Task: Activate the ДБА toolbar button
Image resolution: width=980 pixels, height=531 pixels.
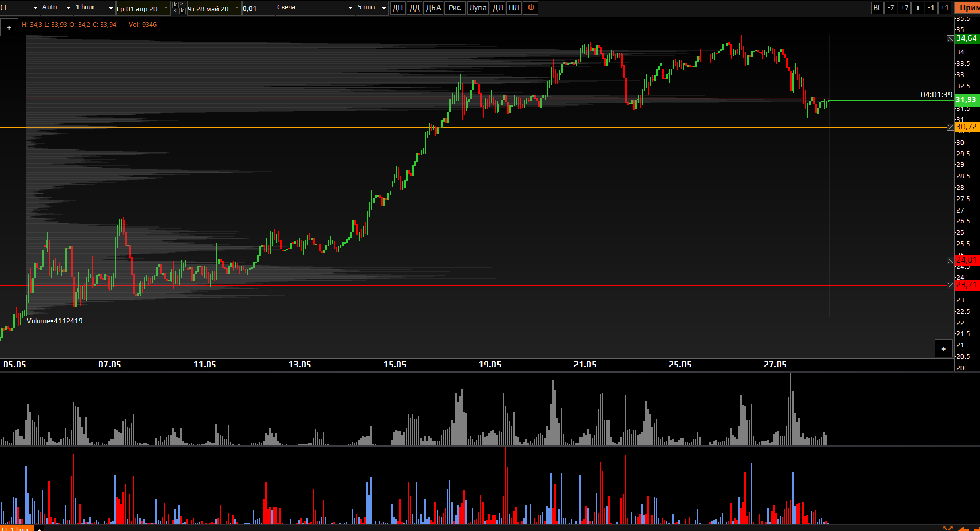Action: point(433,8)
